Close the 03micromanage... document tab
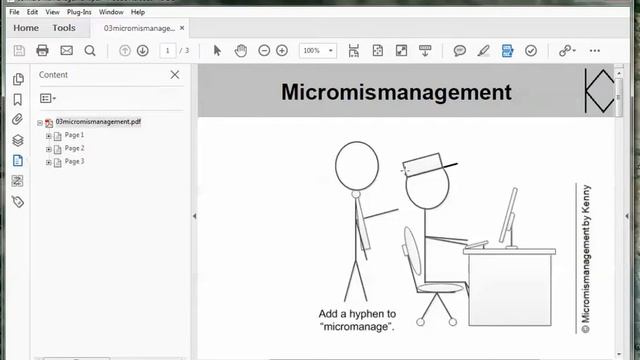Screen dimensions: 640x360 (x=182, y=28)
